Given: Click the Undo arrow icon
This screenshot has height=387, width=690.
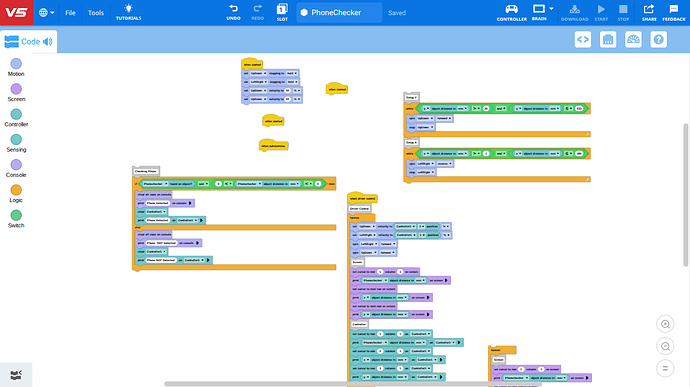Looking at the screenshot, I should tap(233, 8).
